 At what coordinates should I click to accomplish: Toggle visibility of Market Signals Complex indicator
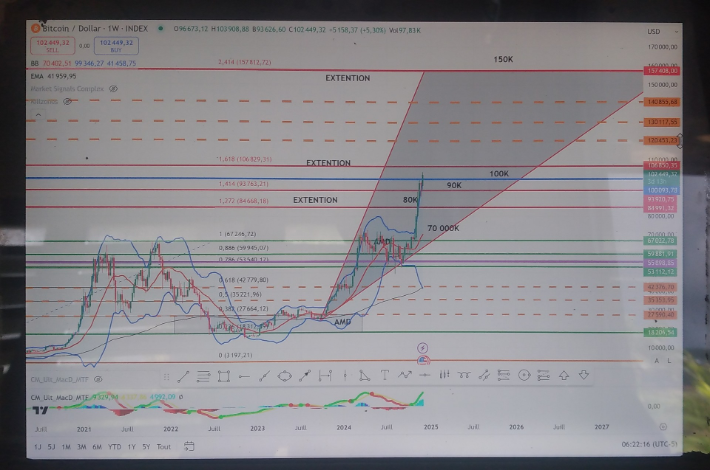pos(114,89)
